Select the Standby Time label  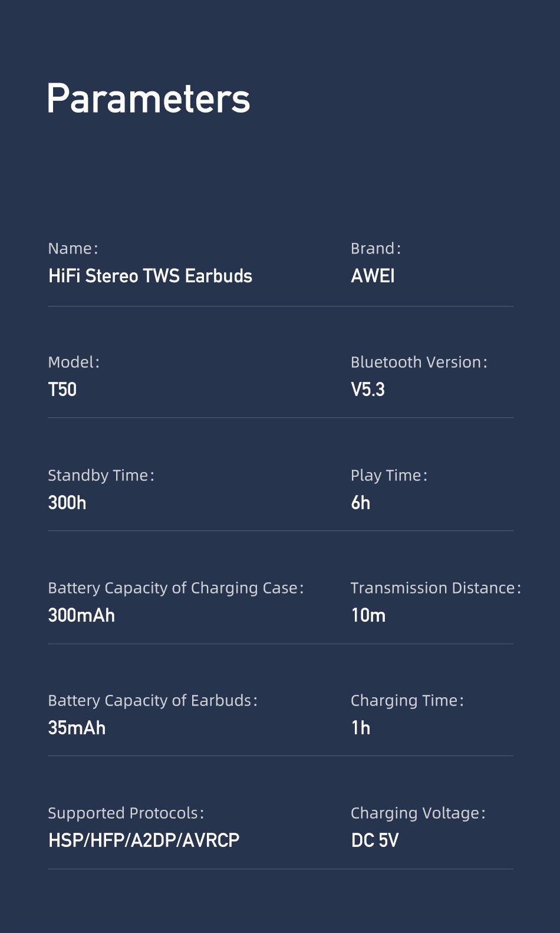coord(101,475)
